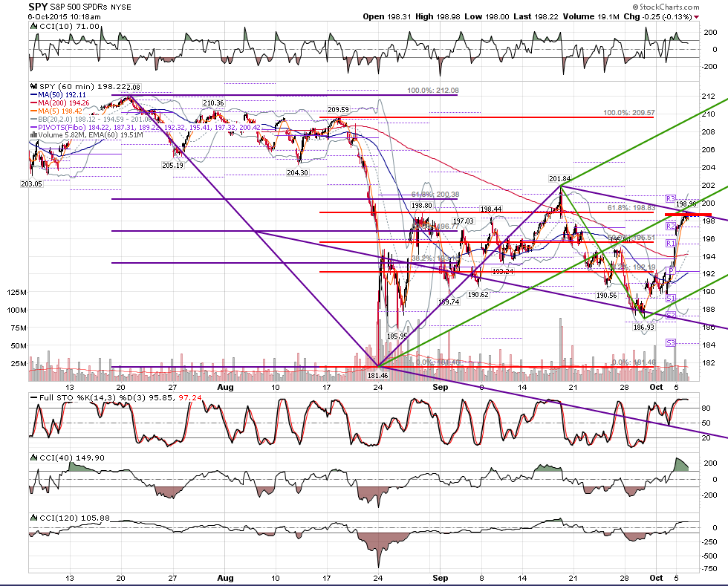Click the 186.93 low price label
The image size is (728, 586).
(x=643, y=327)
